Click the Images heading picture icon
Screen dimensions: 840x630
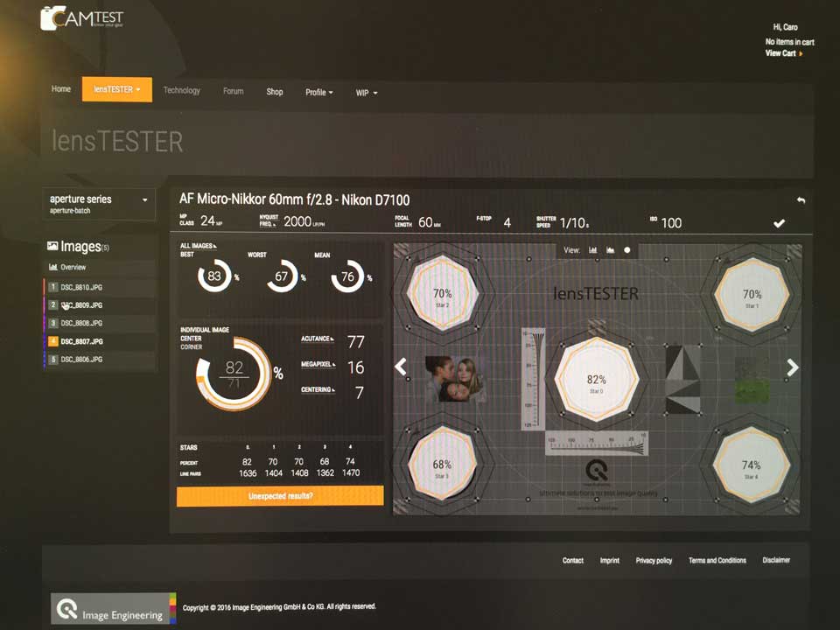52,246
